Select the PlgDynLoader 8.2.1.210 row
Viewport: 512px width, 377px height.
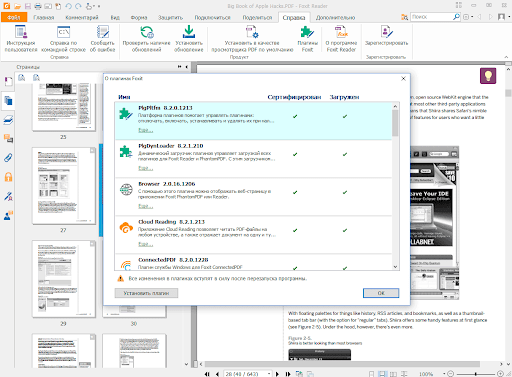tap(253, 159)
